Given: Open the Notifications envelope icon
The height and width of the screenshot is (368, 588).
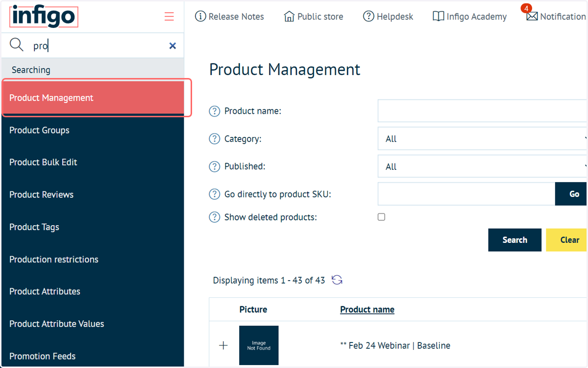Looking at the screenshot, I should coord(532,17).
